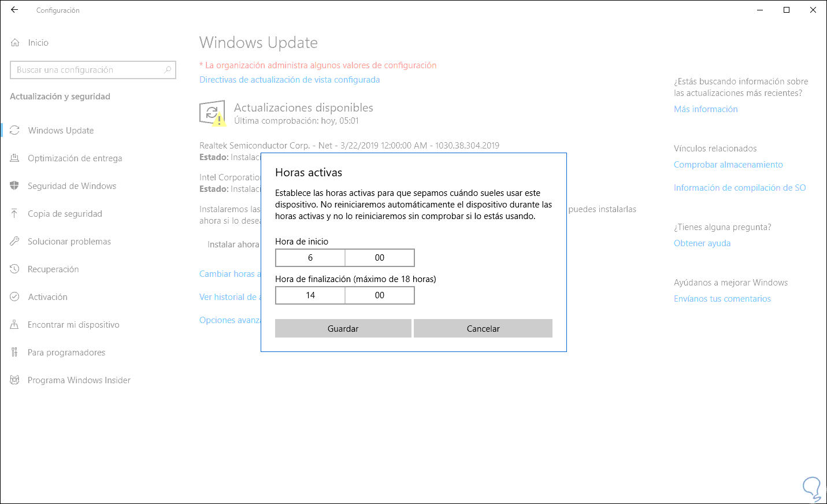Open the start minutes selector
Image resolution: width=827 pixels, height=504 pixels.
point(380,258)
